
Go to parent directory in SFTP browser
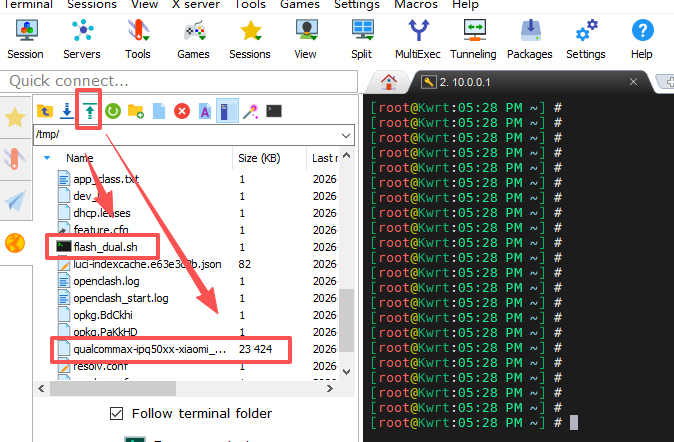click(x=45, y=111)
